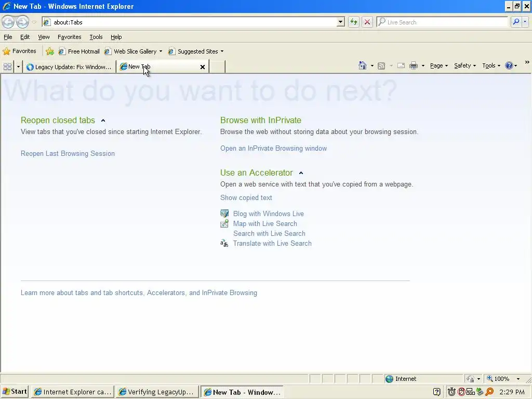Image resolution: width=532 pixels, height=399 pixels.
Task: Open the Edit menu
Action: [x=25, y=37]
